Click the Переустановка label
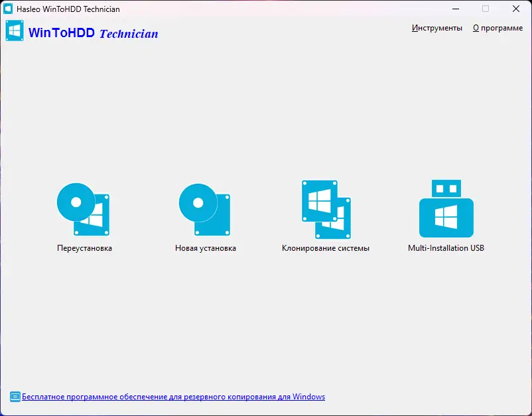Screen dimensions: 532x416 (83, 248)
